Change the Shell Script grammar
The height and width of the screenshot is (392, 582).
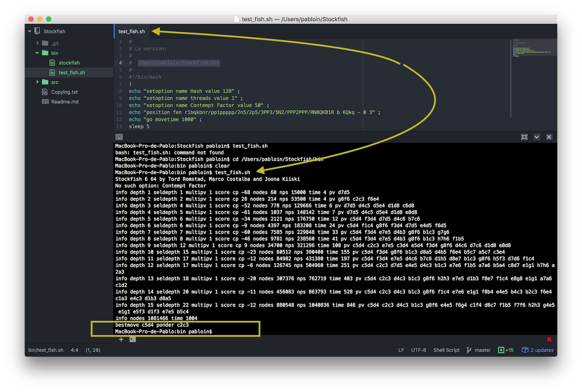(x=446, y=350)
